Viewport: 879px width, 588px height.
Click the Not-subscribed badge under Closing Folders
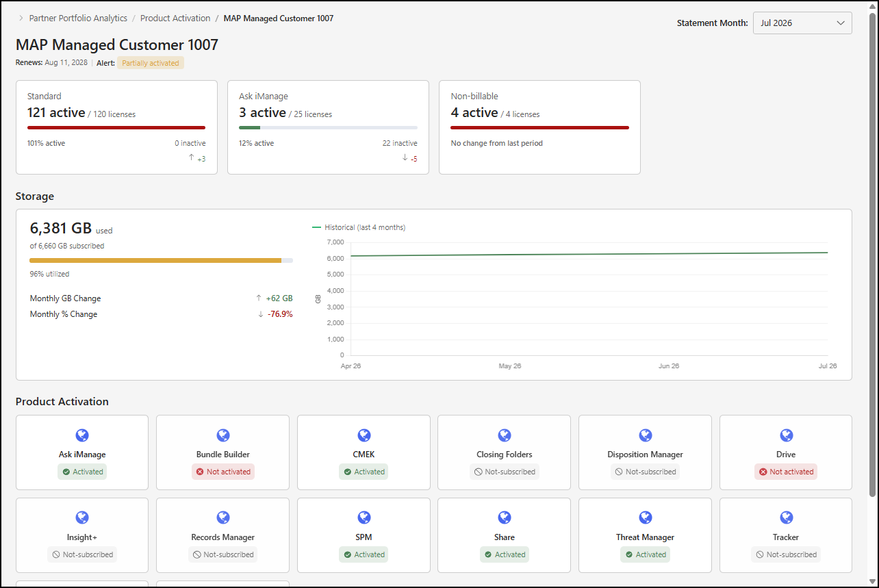(x=505, y=472)
